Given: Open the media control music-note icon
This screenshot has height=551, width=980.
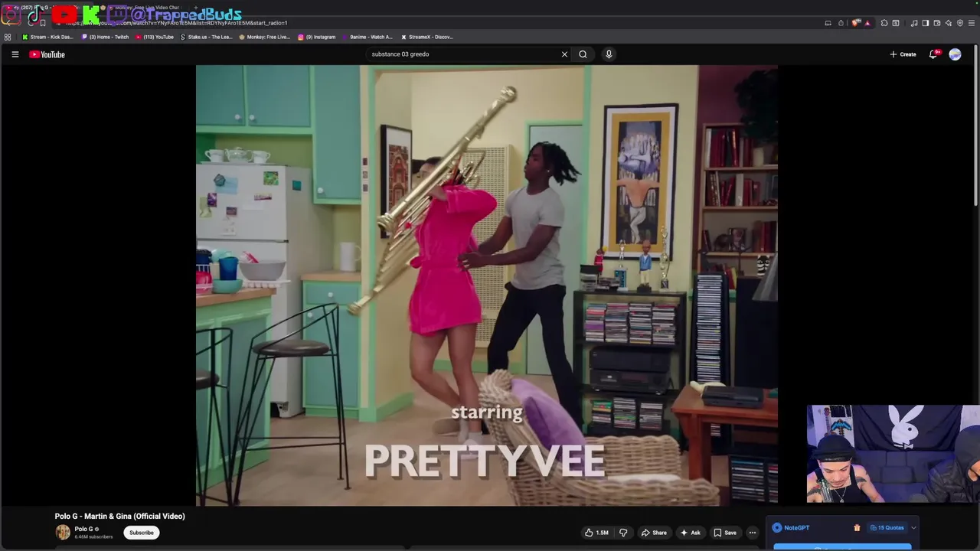Looking at the screenshot, I should coord(914,23).
